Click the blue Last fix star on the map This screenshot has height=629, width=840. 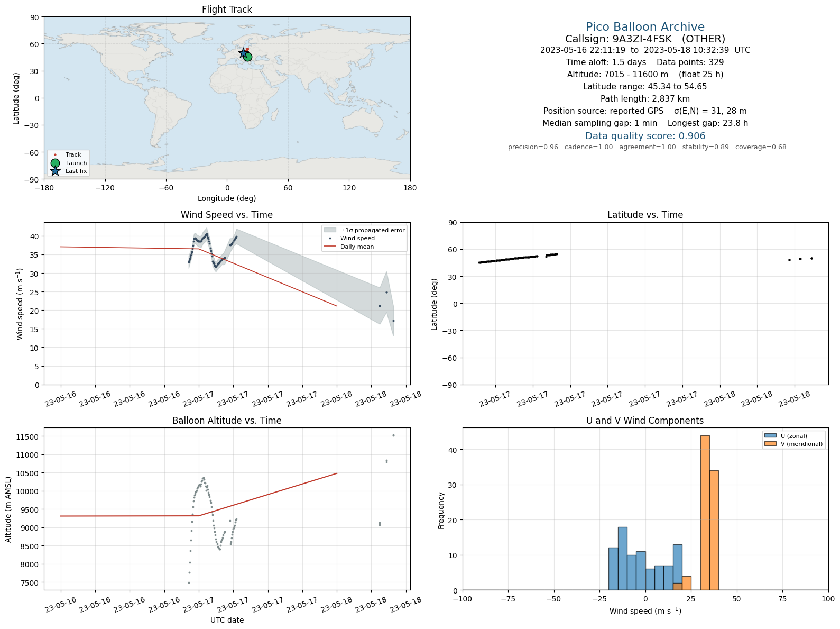(243, 53)
